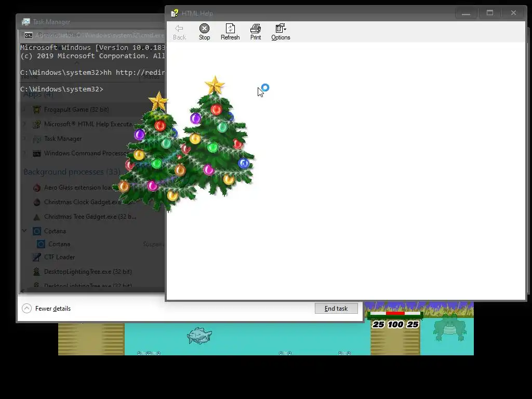Click the parent Cortana group icon
This screenshot has width=532, height=399.
coord(37,231)
